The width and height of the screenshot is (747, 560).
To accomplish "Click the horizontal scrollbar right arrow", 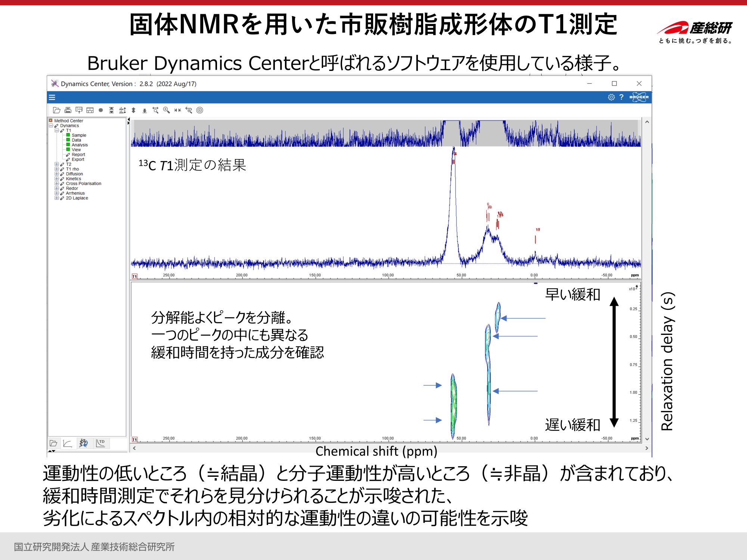I will pos(647,448).
